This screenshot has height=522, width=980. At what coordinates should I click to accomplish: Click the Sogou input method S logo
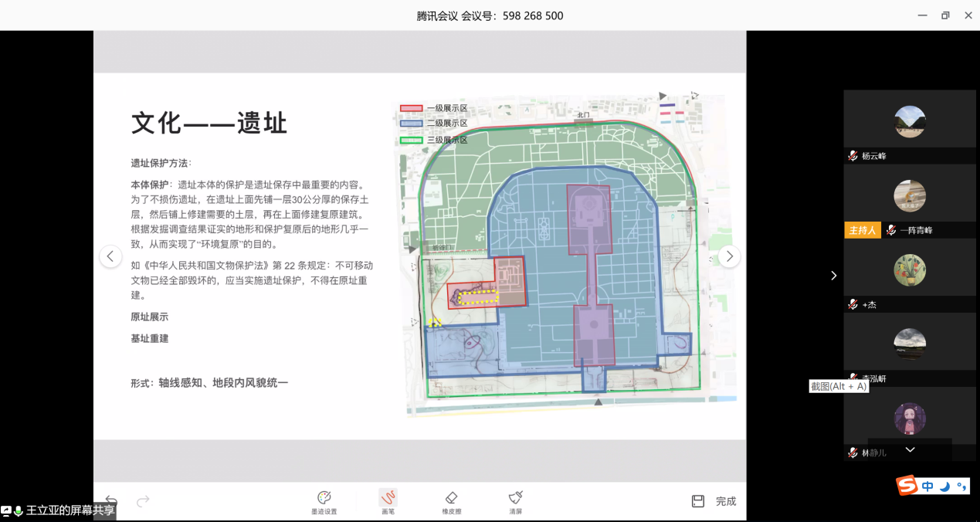point(907,485)
